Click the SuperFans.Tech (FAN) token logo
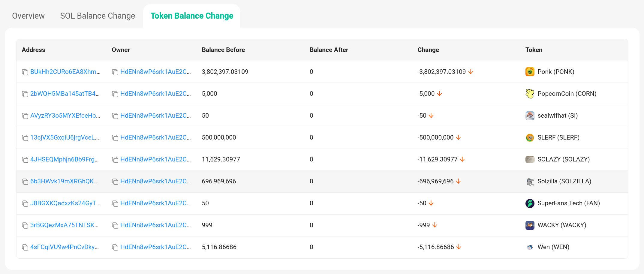The width and height of the screenshot is (644, 274). point(530,203)
